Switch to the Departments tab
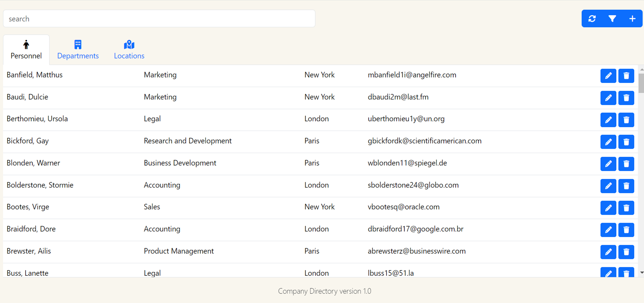 [78, 50]
